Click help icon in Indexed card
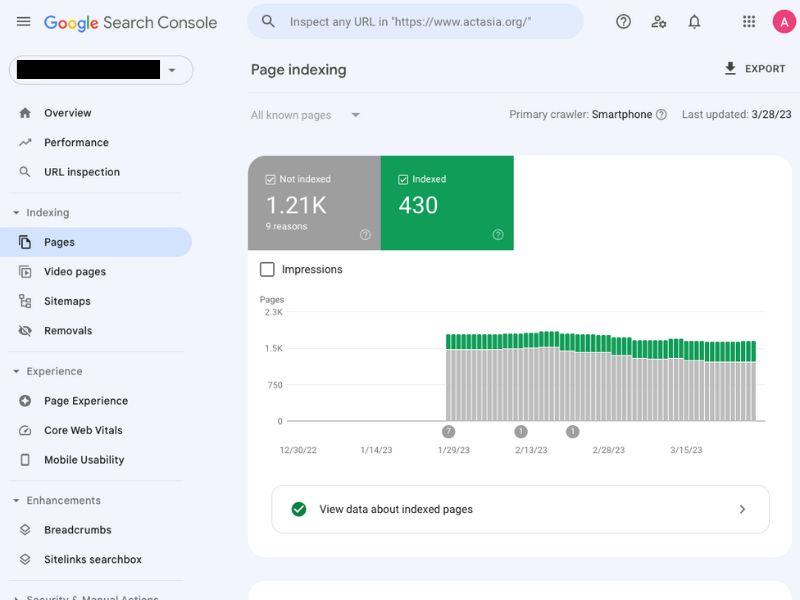Image resolution: width=800 pixels, height=600 pixels. (498, 234)
